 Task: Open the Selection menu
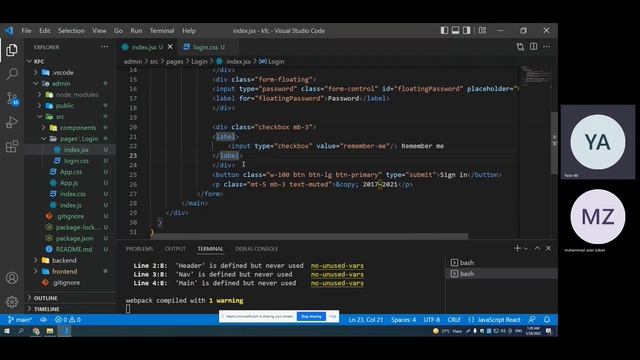[71, 31]
